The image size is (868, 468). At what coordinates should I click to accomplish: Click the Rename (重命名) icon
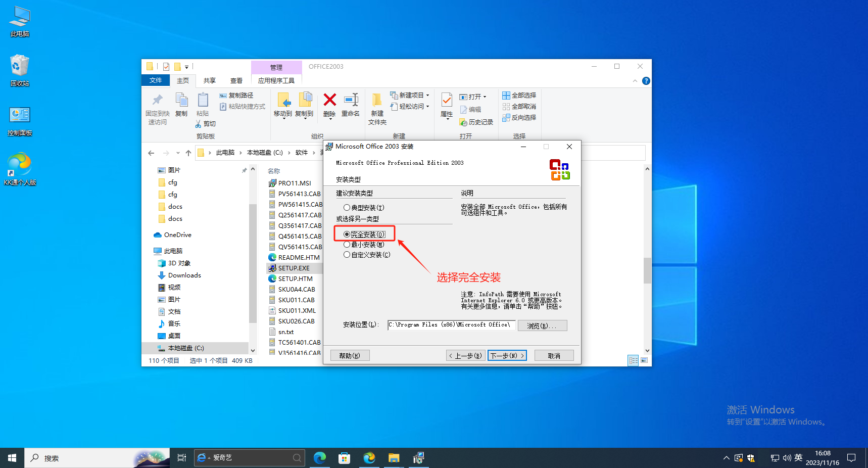pyautogui.click(x=351, y=100)
